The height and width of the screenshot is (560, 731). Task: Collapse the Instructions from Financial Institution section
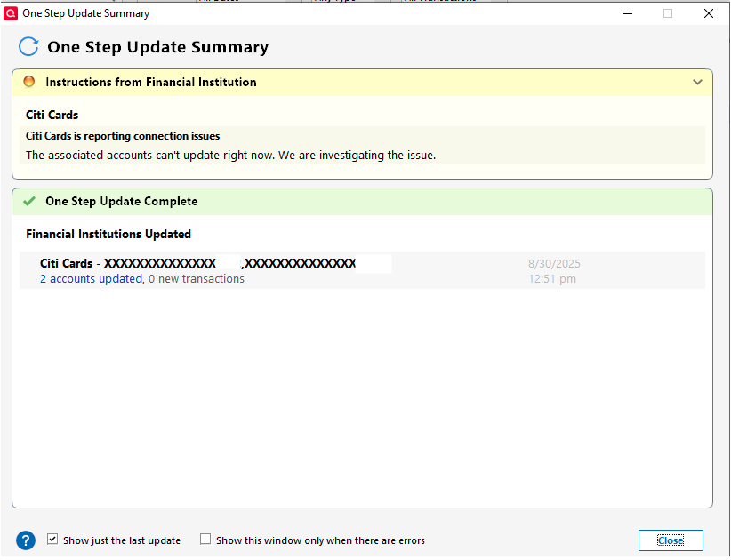pos(697,82)
